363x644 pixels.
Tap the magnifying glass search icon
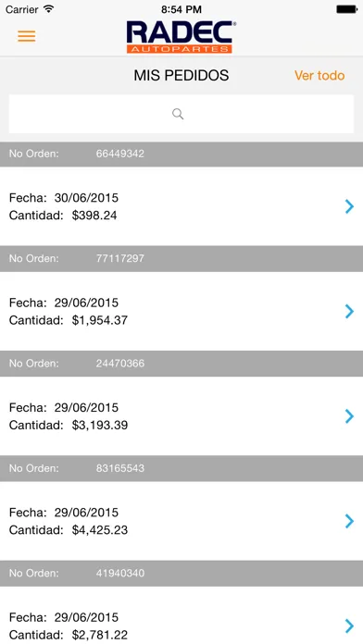pyautogui.click(x=178, y=114)
